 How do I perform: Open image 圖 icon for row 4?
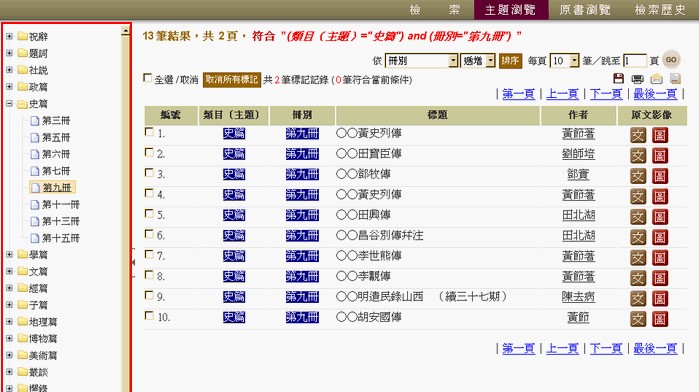pyautogui.click(x=660, y=197)
